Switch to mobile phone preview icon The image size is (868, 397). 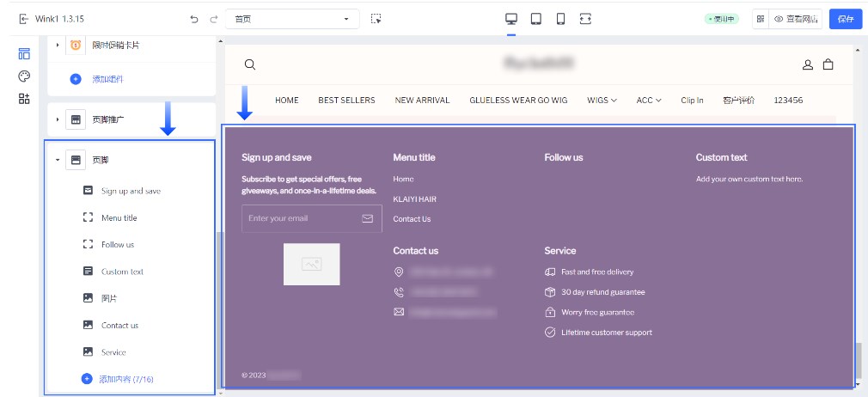560,19
